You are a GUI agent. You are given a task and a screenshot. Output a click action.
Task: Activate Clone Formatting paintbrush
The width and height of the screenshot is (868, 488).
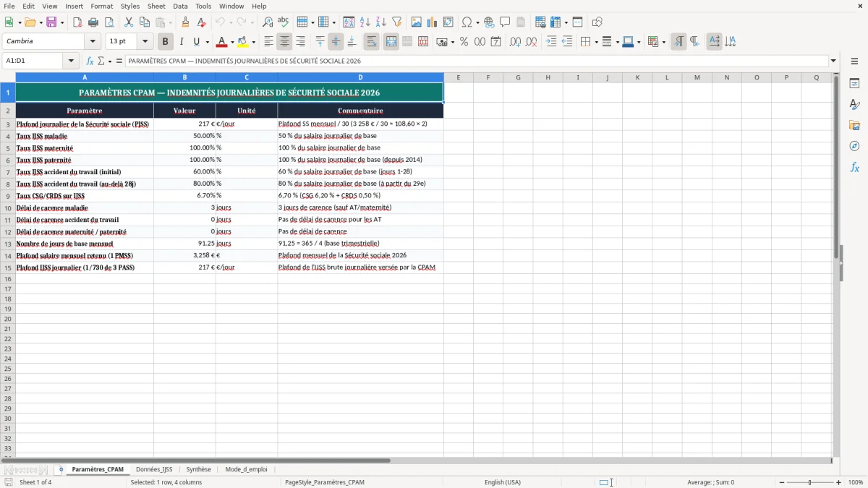pyautogui.click(x=186, y=22)
